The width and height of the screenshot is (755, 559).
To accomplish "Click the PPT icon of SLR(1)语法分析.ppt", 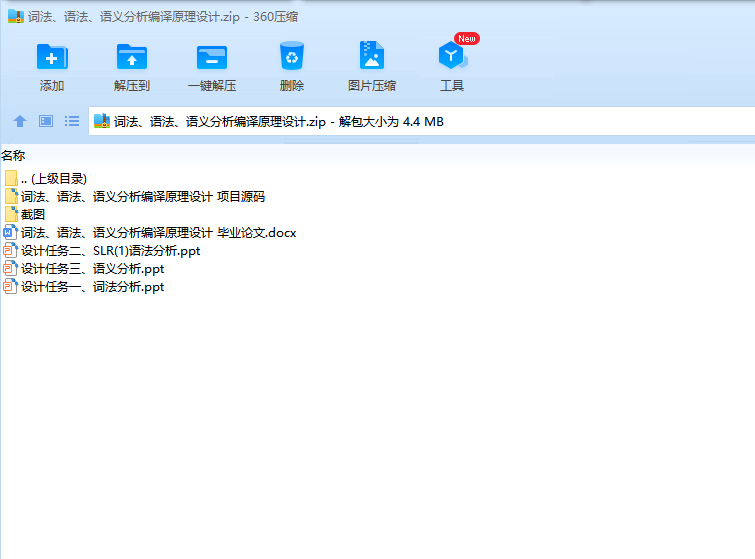I will pyautogui.click(x=11, y=250).
